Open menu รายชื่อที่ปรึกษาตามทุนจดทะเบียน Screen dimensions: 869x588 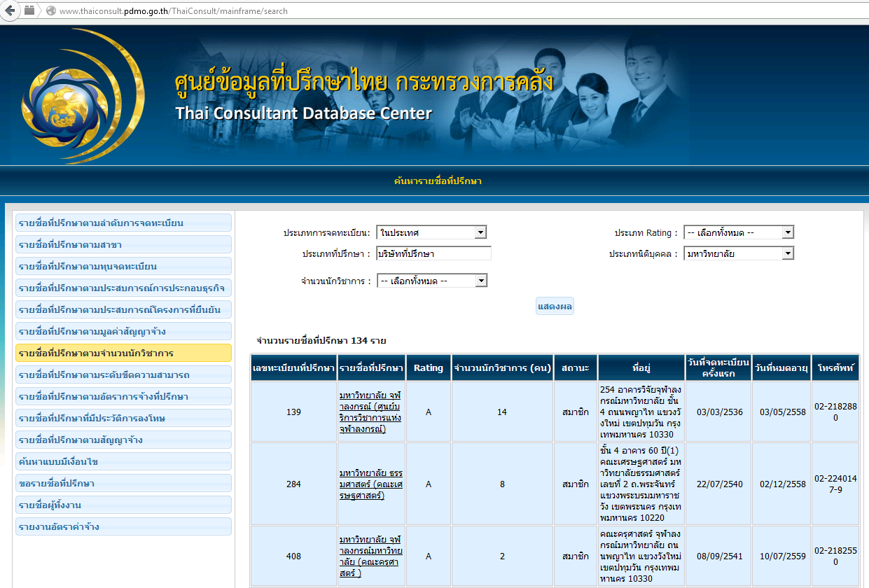tap(123, 267)
